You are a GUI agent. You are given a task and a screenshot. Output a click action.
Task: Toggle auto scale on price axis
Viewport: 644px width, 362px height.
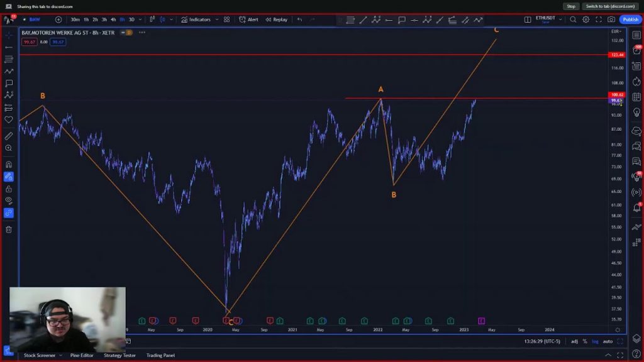point(608,341)
